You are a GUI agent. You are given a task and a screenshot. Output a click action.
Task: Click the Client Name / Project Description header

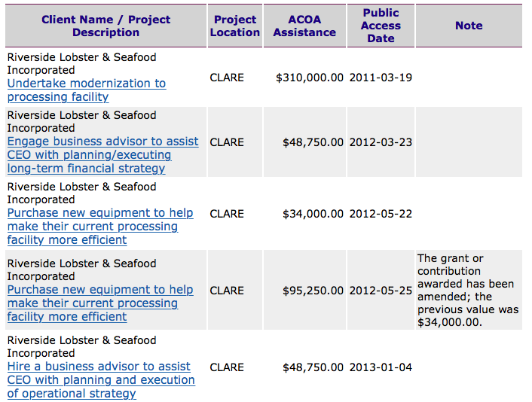pyautogui.click(x=105, y=26)
